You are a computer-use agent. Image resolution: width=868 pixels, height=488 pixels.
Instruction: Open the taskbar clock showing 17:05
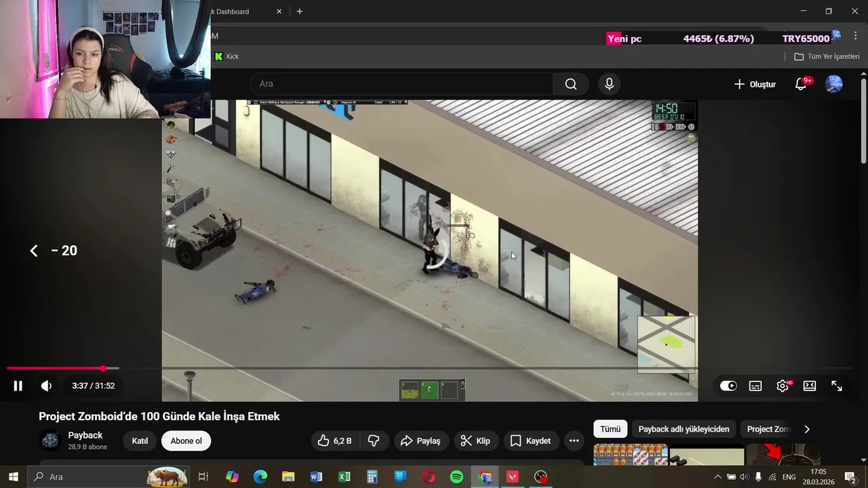point(818,476)
